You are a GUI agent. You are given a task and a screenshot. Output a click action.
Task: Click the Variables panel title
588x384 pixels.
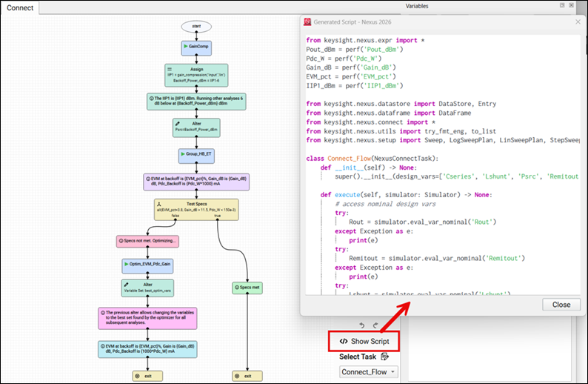(417, 6)
